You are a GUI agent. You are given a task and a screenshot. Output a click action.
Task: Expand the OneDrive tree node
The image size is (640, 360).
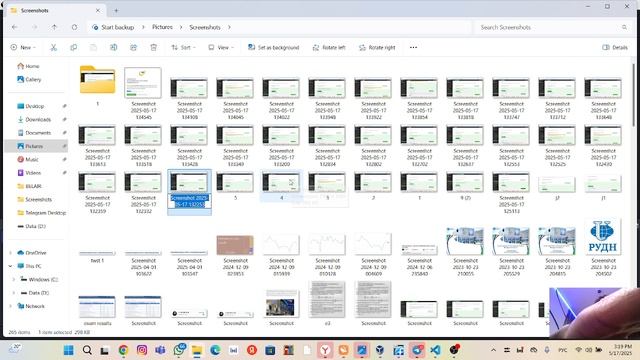pos(11,253)
